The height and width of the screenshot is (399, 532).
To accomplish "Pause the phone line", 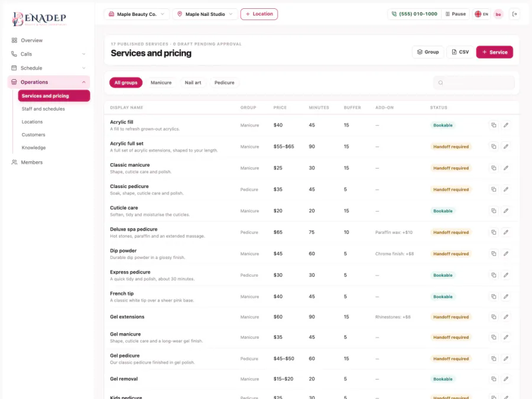I will (x=456, y=14).
